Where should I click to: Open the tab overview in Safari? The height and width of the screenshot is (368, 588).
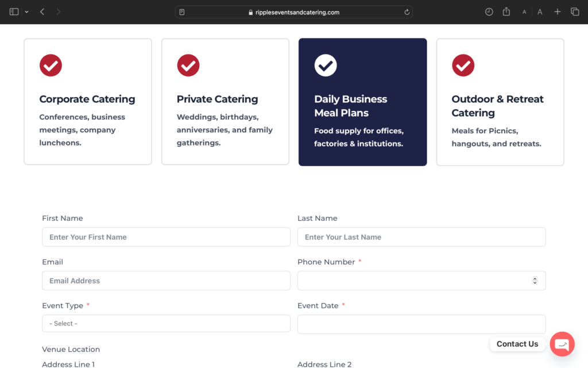[575, 11]
